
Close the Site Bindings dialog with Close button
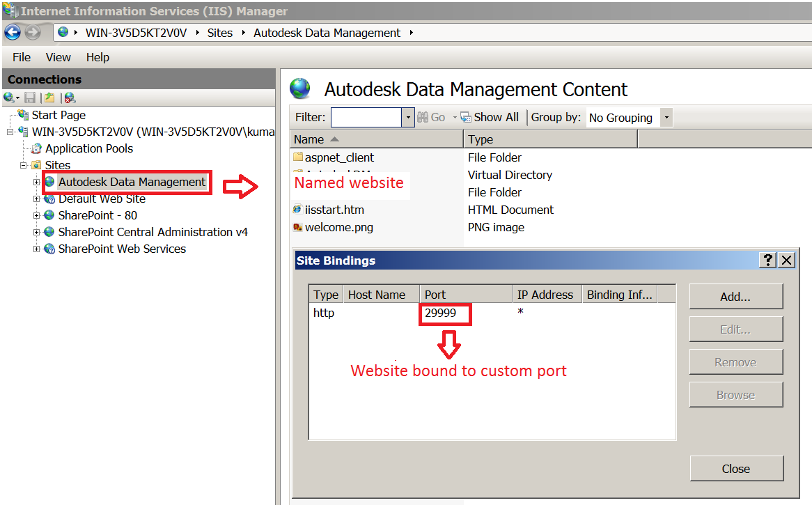pyautogui.click(x=737, y=468)
